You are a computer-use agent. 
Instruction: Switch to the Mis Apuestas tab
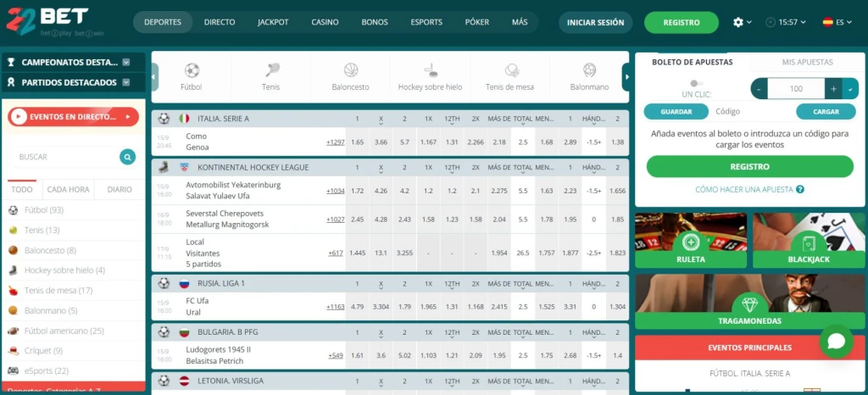pyautogui.click(x=807, y=62)
